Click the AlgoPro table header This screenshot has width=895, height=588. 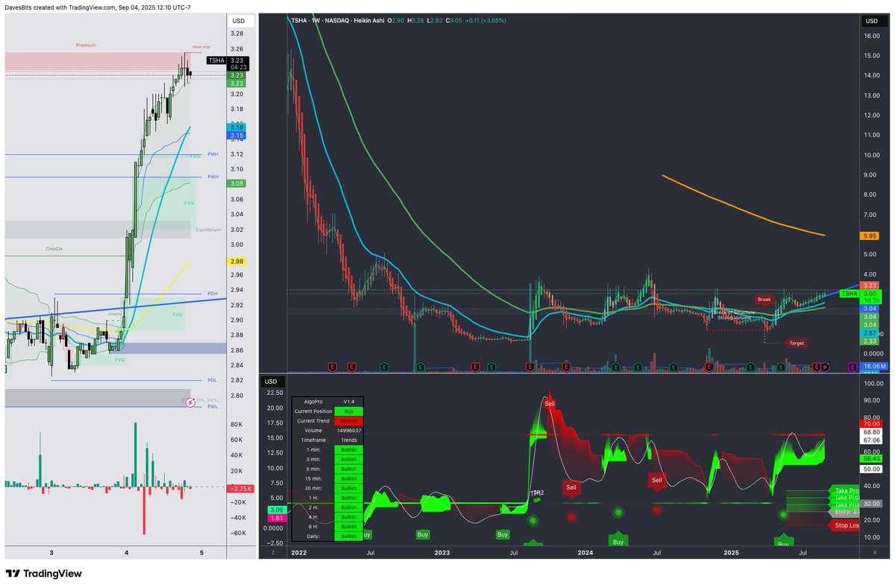327,402
